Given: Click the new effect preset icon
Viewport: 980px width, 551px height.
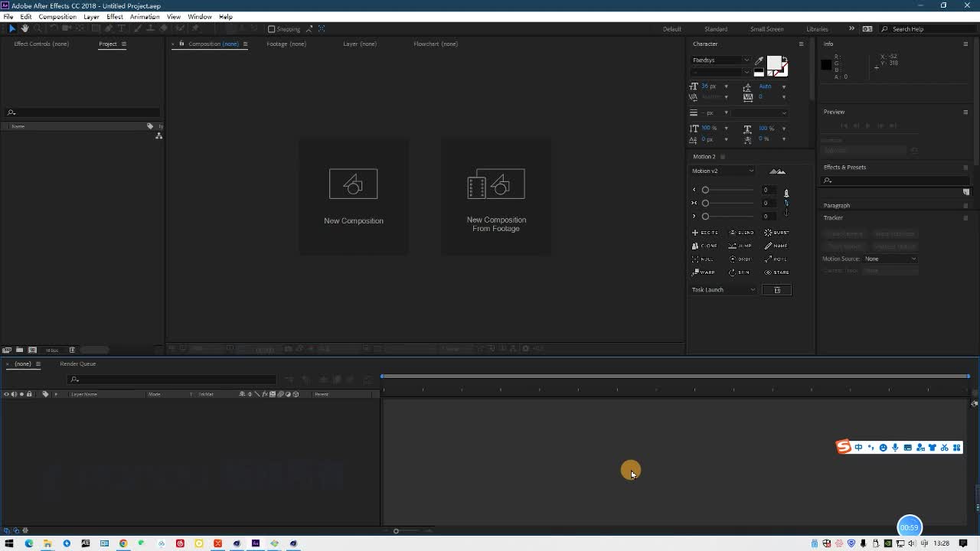Looking at the screenshot, I should [x=966, y=192].
